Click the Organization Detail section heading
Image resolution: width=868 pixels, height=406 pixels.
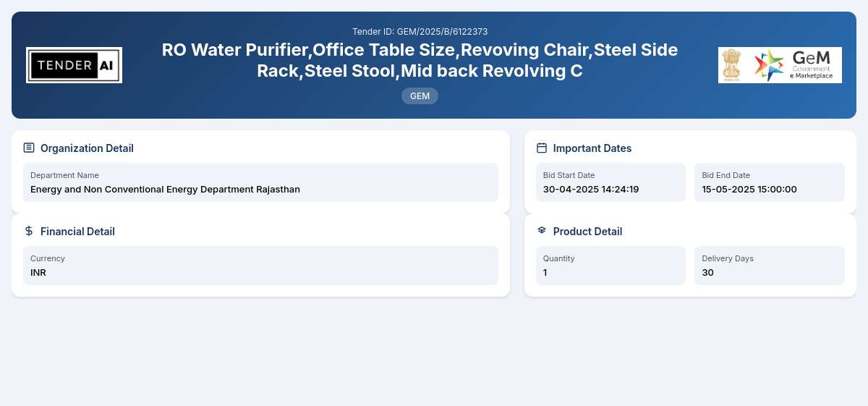pyautogui.click(x=87, y=148)
